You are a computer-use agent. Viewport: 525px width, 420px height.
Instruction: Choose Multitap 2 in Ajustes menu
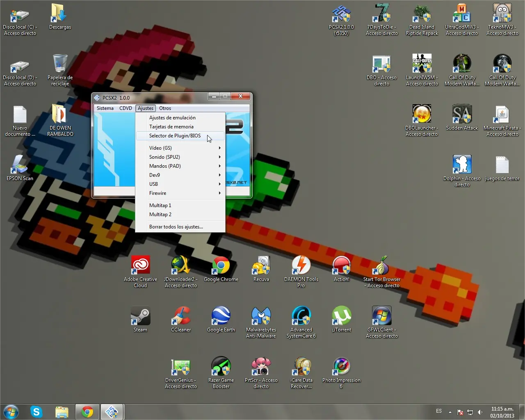180,215
